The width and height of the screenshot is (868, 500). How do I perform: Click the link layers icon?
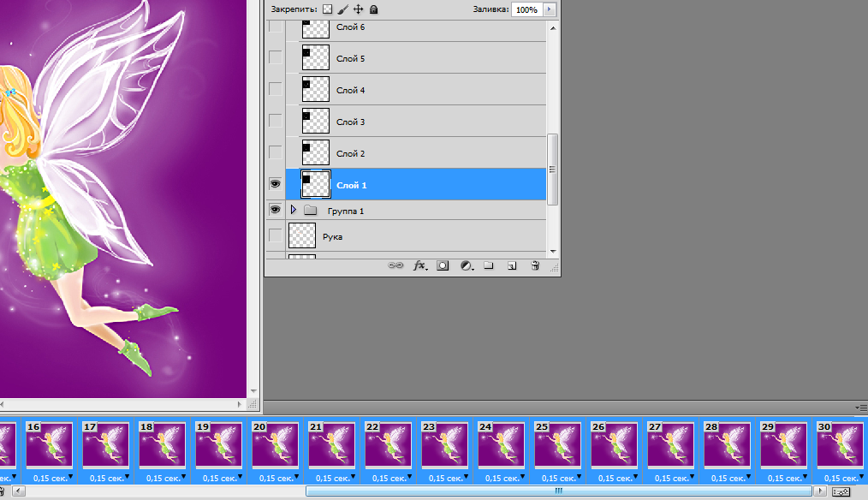tap(395, 265)
